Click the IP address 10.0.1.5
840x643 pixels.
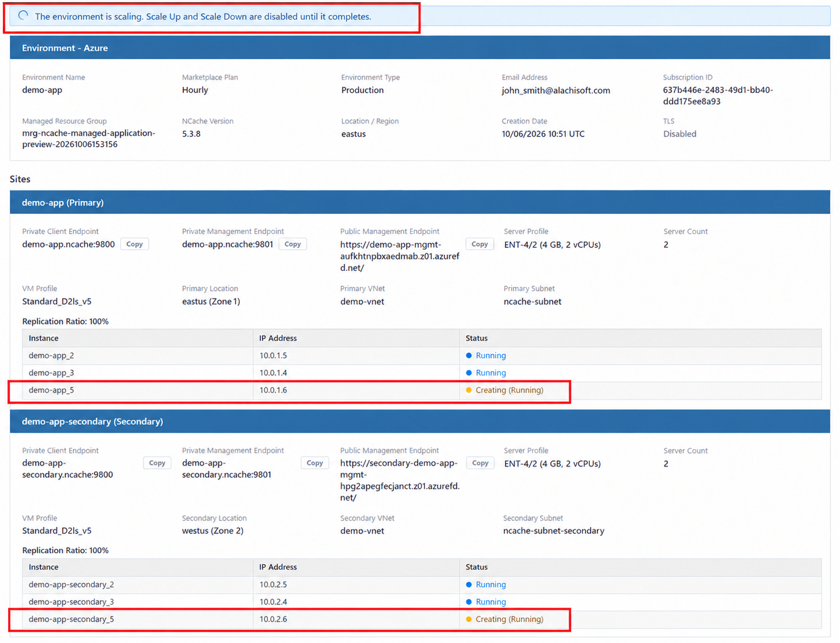click(x=274, y=356)
